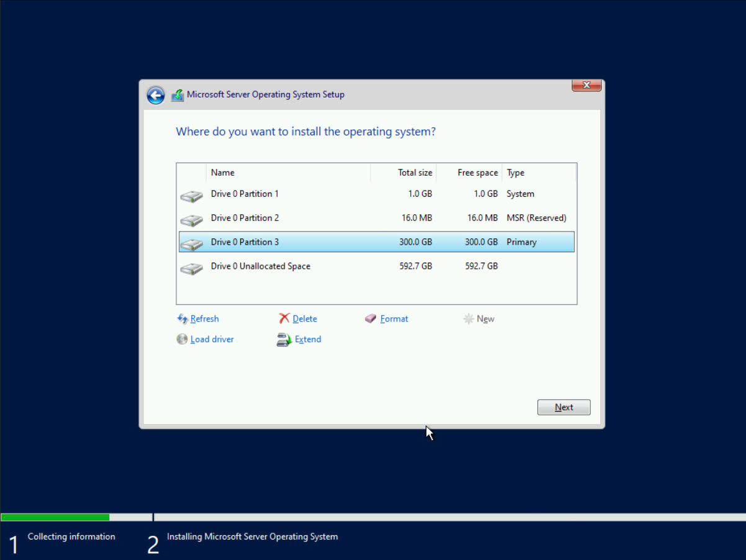Select Drive 0 Partition 2 row

pos(377,218)
